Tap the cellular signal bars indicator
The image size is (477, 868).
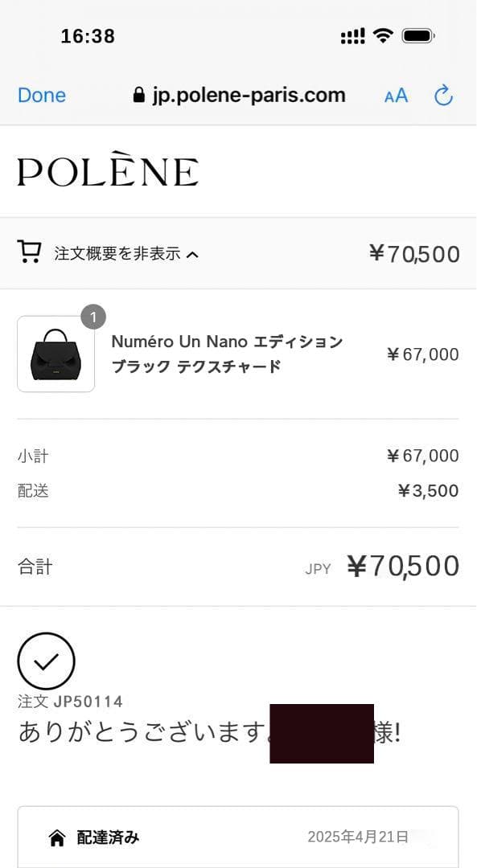[x=352, y=35]
